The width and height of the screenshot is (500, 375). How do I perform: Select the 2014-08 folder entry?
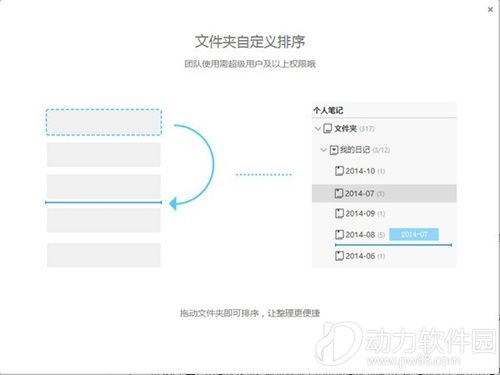point(360,235)
